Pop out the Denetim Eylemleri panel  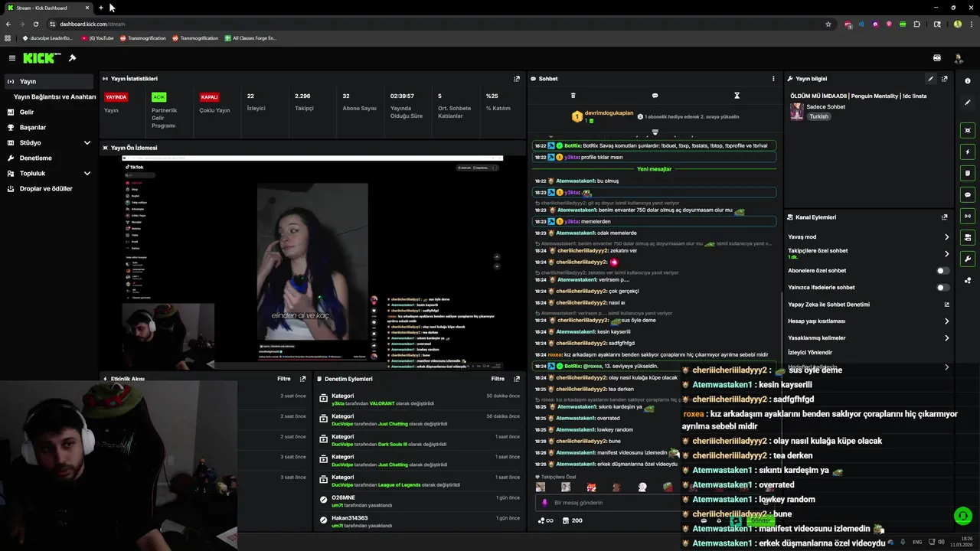(517, 379)
